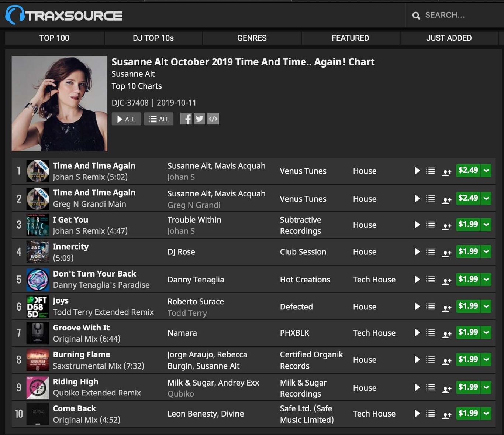This screenshot has width=504, height=435.
Task: Follow artist icon for Come Back
Action: point(446,415)
